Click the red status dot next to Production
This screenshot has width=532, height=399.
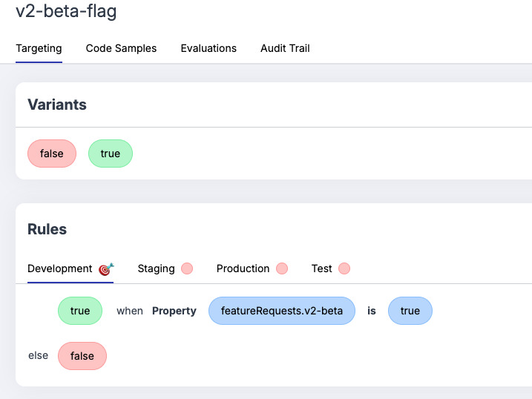tap(282, 268)
